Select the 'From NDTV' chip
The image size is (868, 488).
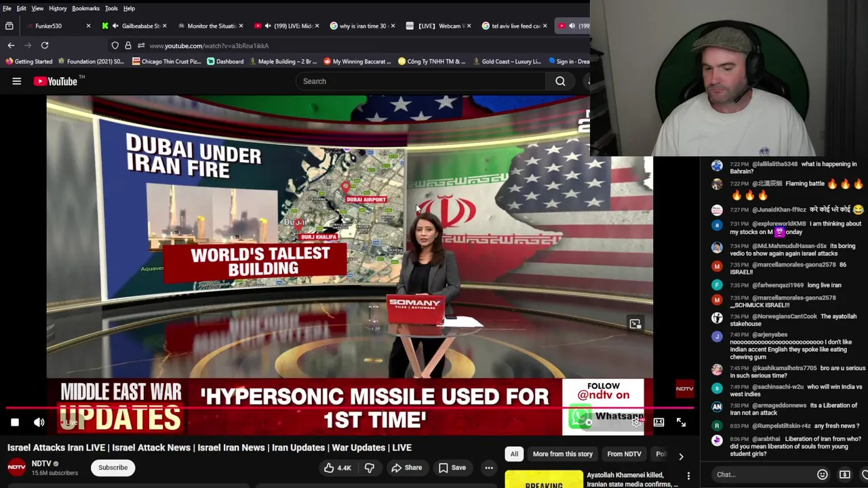(624, 454)
